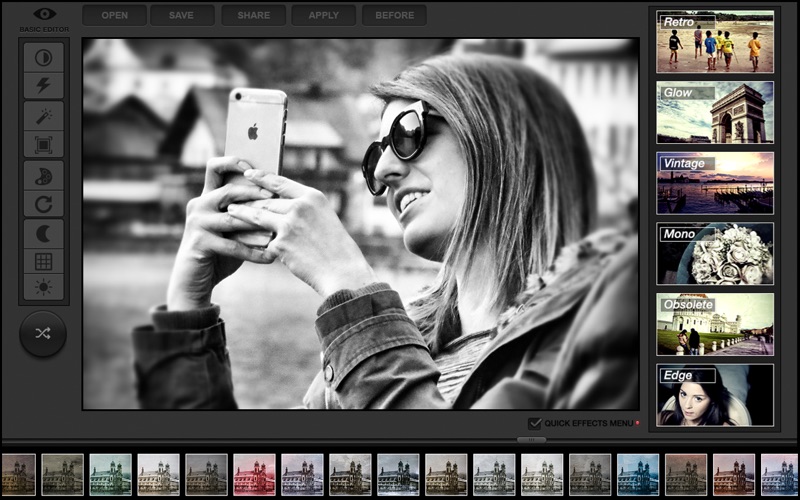Uncheck the Quick Effects Menu checkbox
Screen dimensions: 800x500
coord(534,423)
